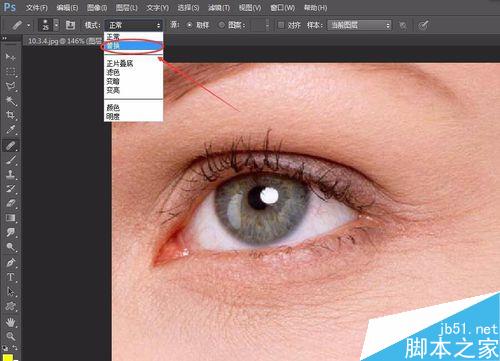500x361 pixels.
Task: Select the Pen tool
Action: click(x=10, y=263)
